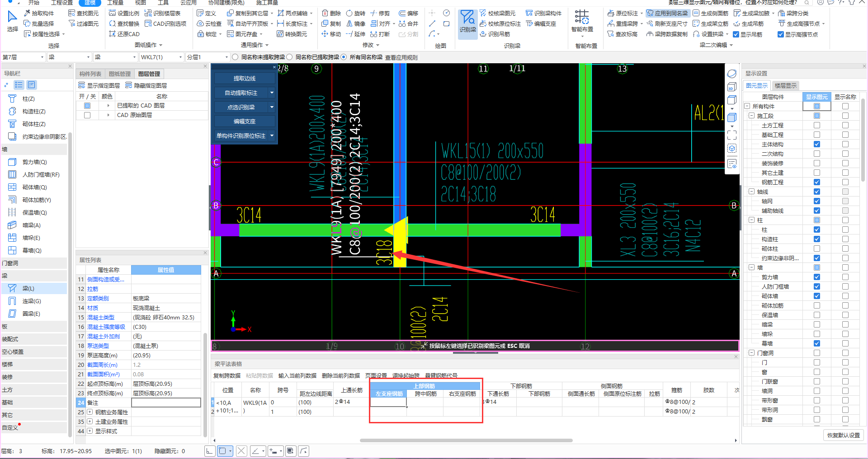The height and width of the screenshot is (459, 868).
Task: Click beam table horizontal scrollbar
Action: point(466,440)
